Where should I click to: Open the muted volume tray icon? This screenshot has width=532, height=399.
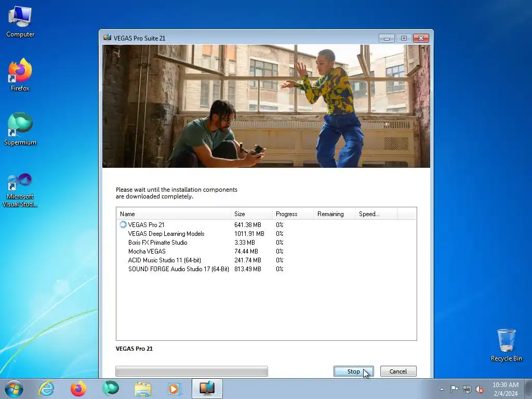pos(480,389)
